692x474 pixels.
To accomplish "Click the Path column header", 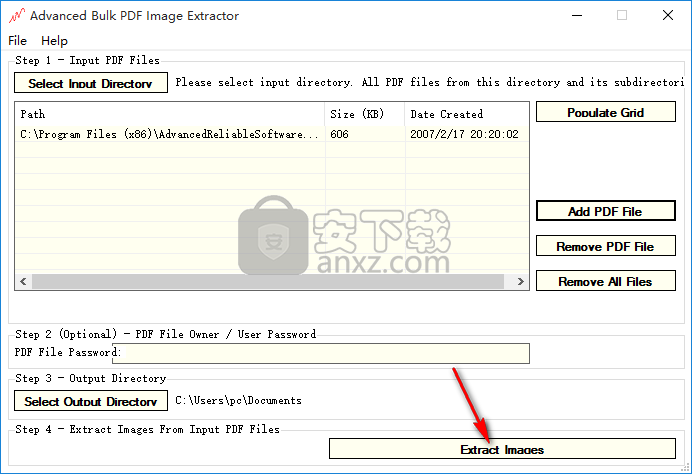I will click(170, 114).
